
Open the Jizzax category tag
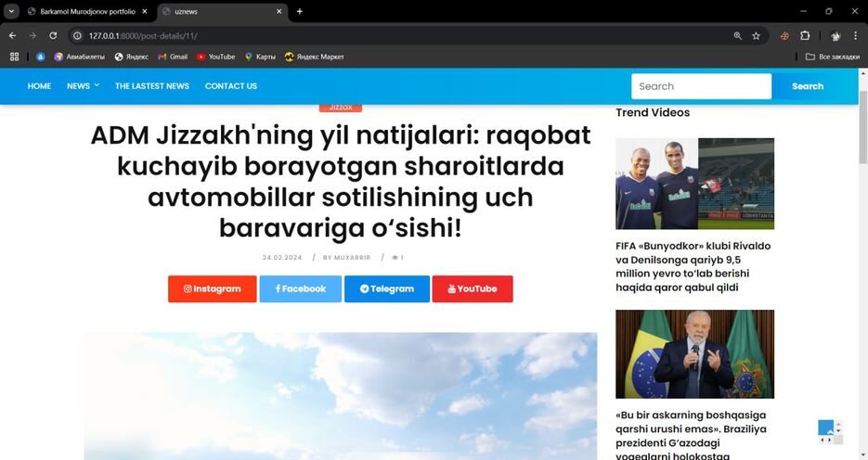(341, 108)
